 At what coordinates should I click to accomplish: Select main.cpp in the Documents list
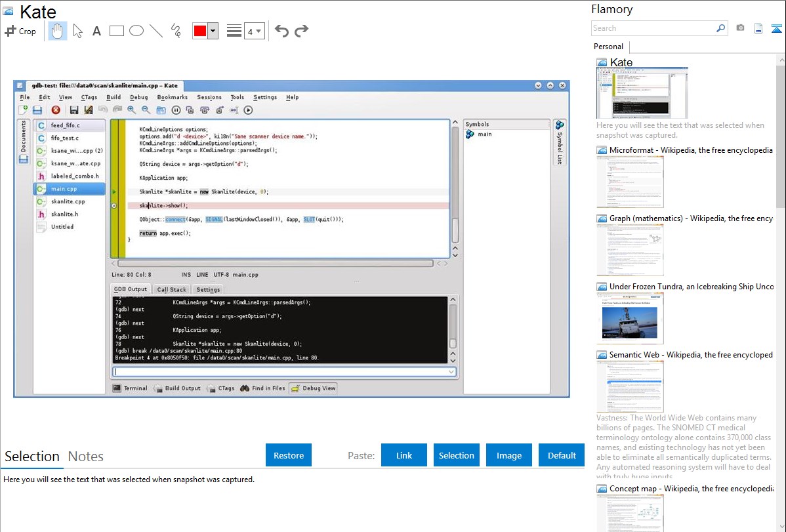[x=70, y=189]
